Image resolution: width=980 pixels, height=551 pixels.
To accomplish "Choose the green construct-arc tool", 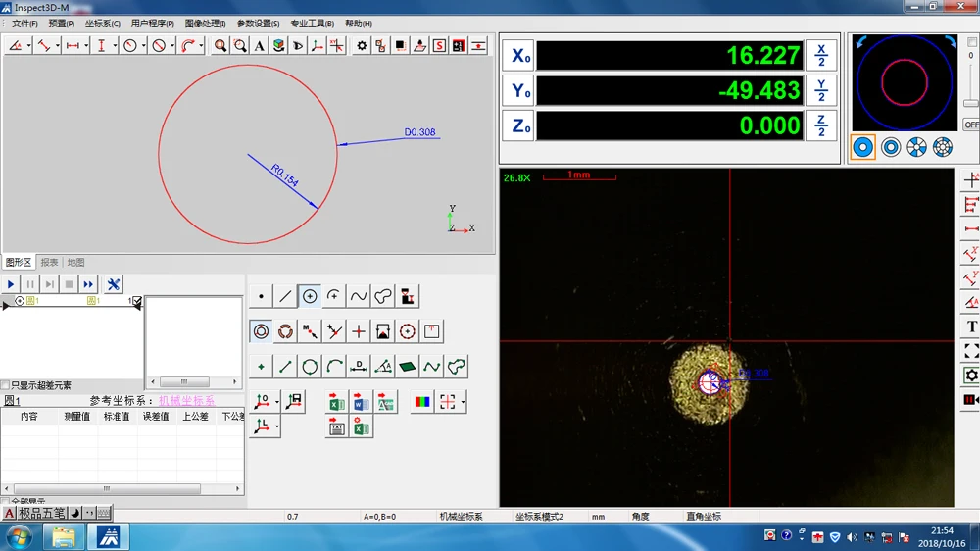I will pyautogui.click(x=334, y=367).
